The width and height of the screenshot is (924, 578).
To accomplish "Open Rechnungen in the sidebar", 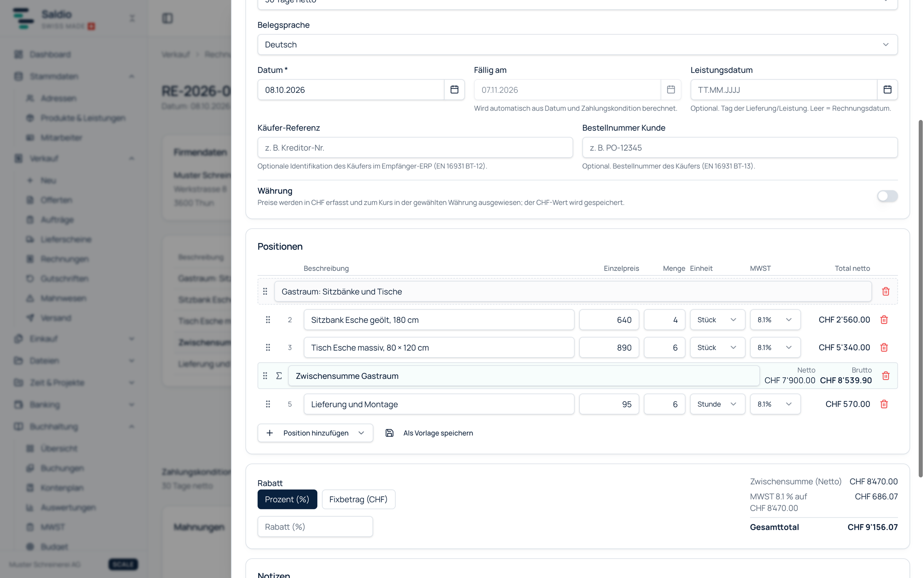I will coord(65,259).
